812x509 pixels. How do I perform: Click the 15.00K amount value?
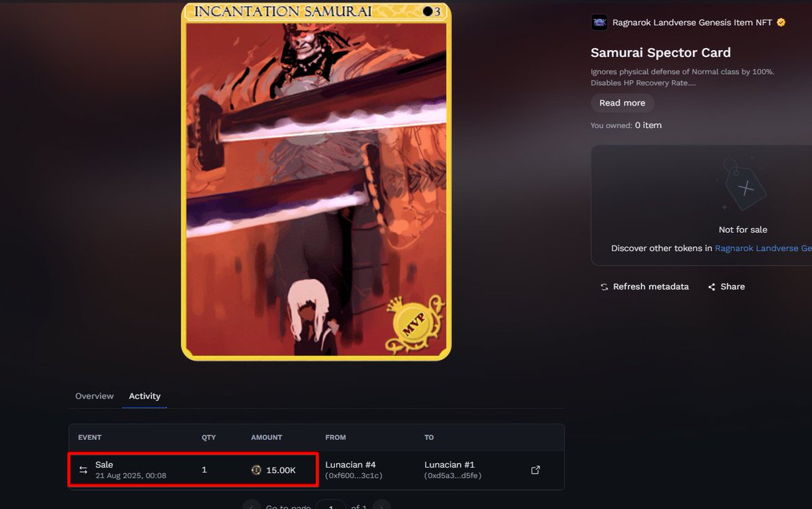point(281,470)
